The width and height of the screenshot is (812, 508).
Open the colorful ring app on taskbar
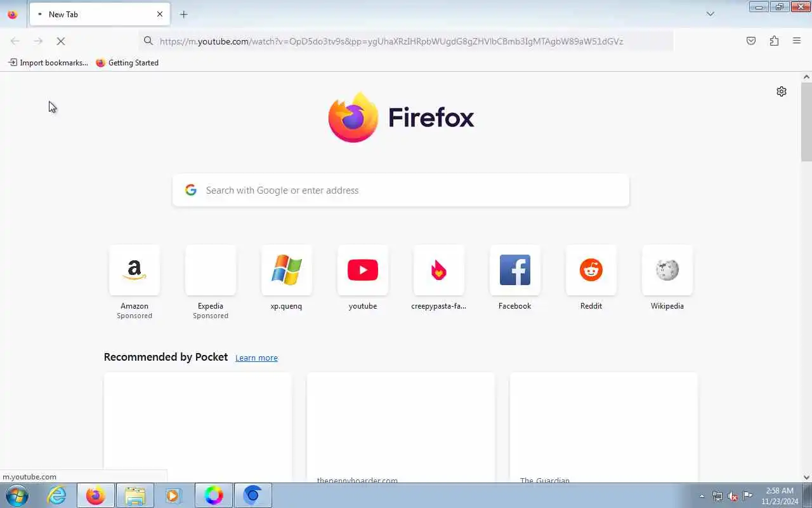[x=214, y=495]
